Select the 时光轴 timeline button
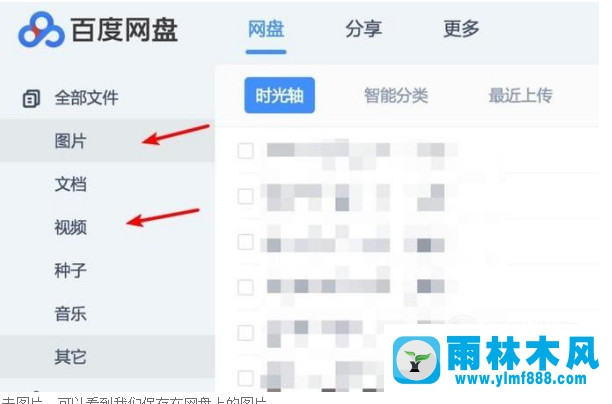The width and height of the screenshot is (612, 404). point(279,95)
